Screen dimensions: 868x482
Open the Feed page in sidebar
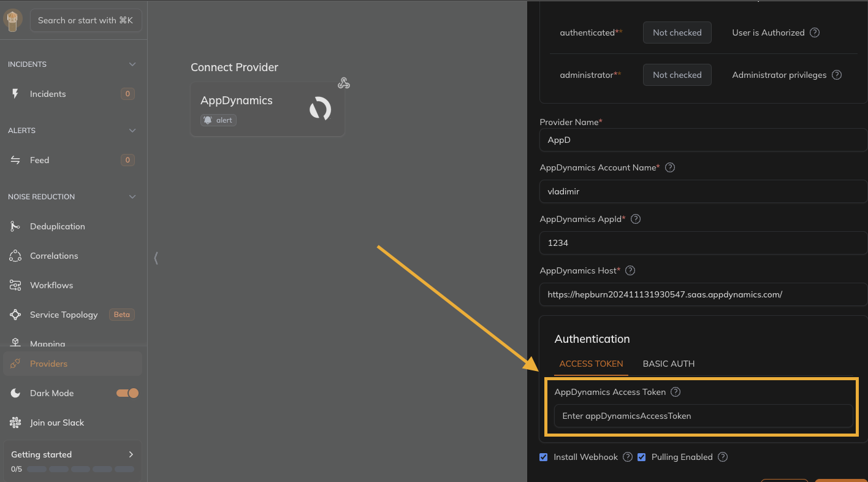pyautogui.click(x=72, y=160)
